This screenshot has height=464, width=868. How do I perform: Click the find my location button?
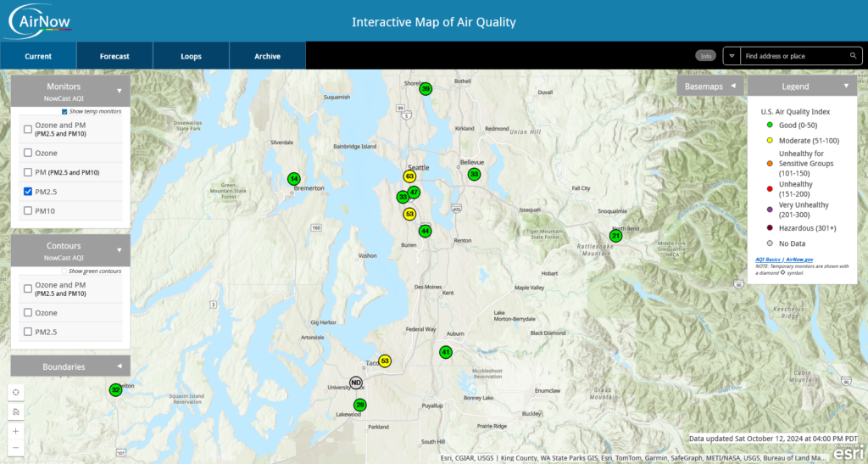(x=16, y=392)
